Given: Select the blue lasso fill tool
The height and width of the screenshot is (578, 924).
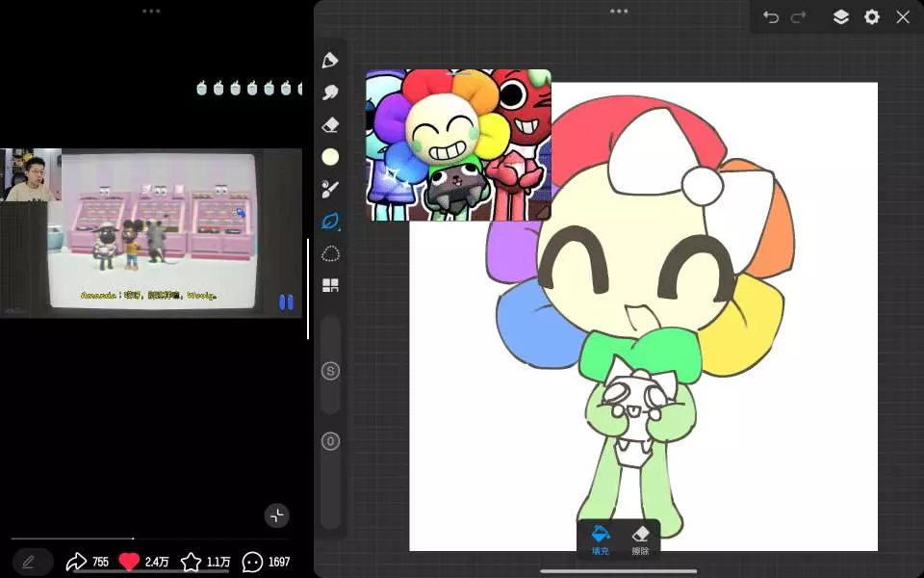Looking at the screenshot, I should 330,222.
